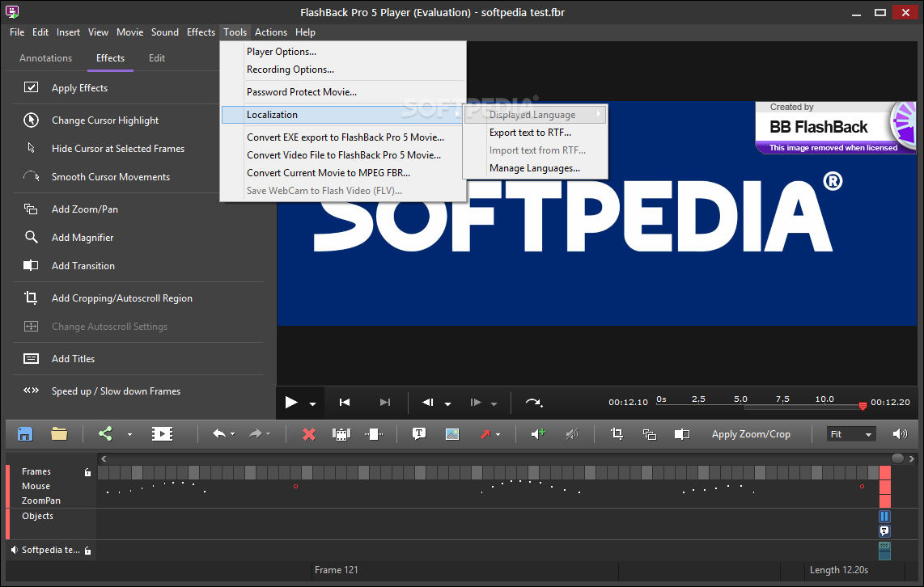The width and height of the screenshot is (924, 587).
Task: Toggle the lock on the Frames track
Action: [x=87, y=472]
